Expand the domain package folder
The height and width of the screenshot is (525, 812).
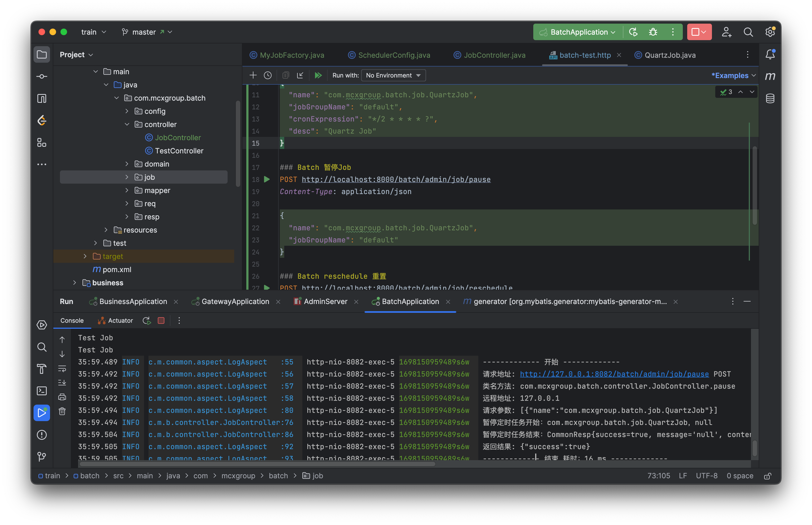127,164
